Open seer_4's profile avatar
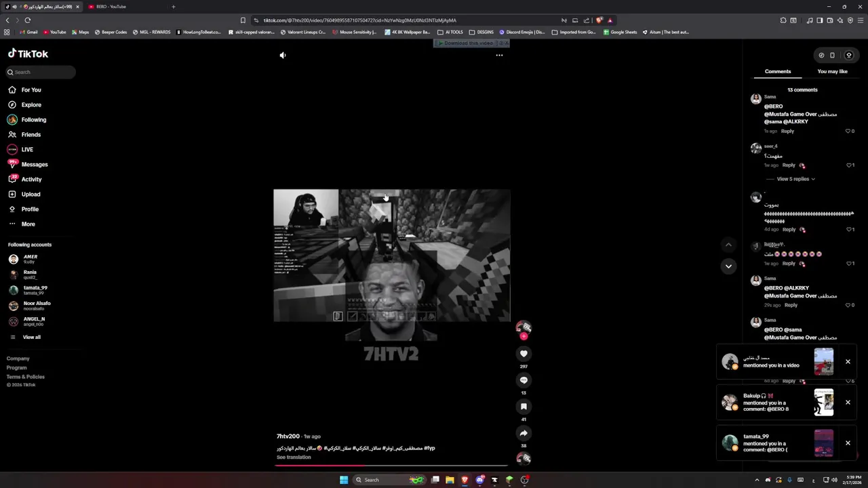 coord(756,148)
